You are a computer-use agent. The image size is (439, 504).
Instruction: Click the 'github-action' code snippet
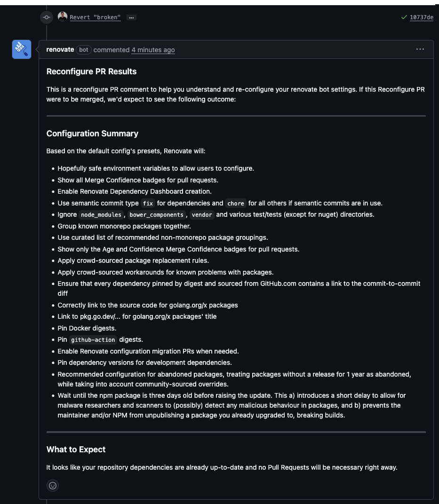[x=93, y=339]
